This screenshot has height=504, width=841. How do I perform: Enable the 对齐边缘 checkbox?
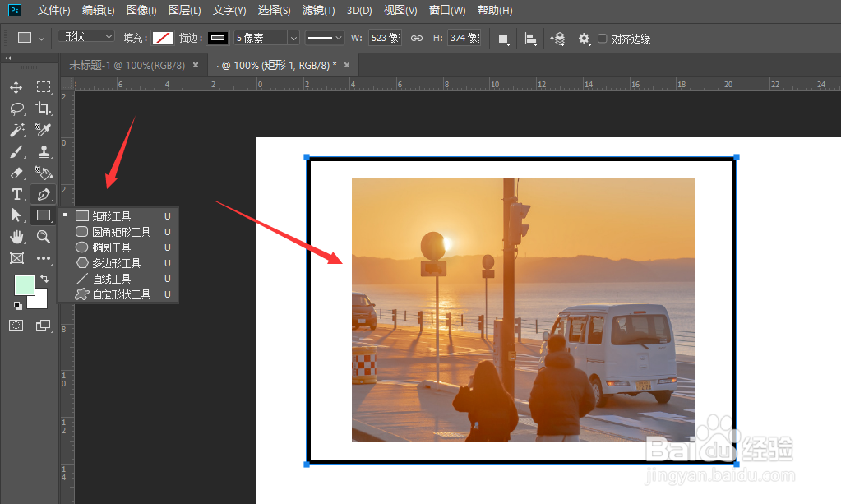click(603, 38)
